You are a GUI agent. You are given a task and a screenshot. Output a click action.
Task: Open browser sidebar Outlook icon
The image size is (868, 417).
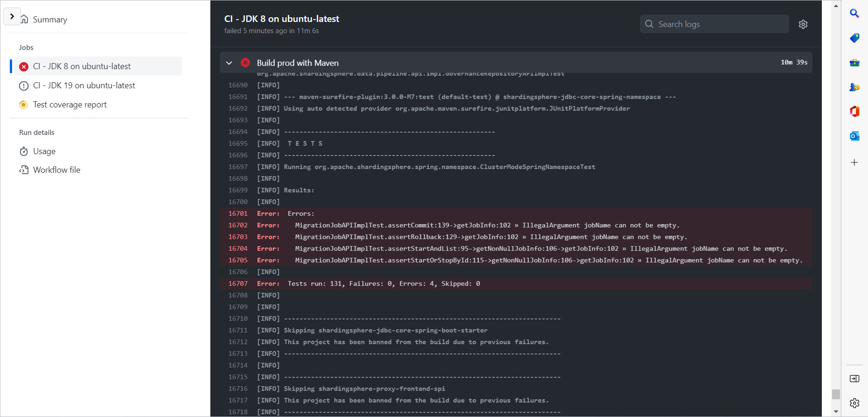point(854,136)
